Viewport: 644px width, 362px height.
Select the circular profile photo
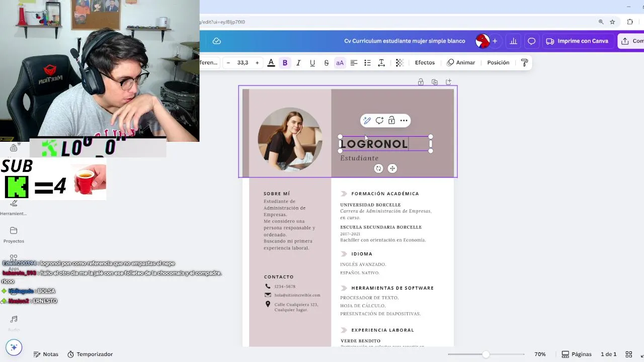pyautogui.click(x=290, y=139)
